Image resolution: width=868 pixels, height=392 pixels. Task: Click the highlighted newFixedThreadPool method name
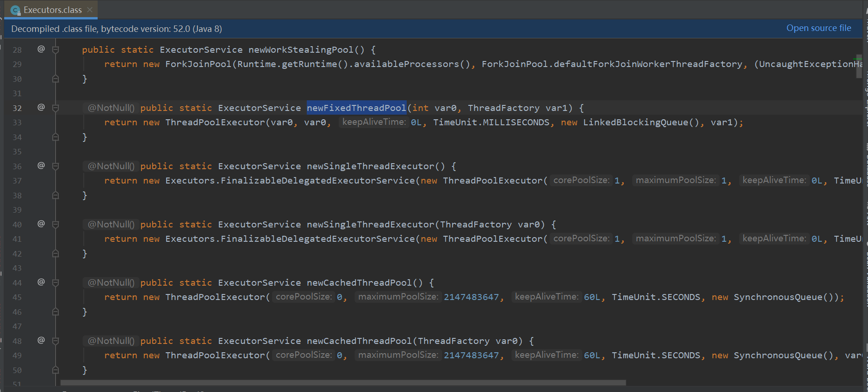[x=356, y=108]
